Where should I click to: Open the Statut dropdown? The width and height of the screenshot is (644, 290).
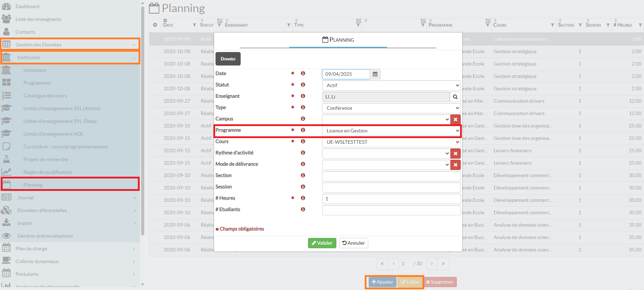click(391, 85)
